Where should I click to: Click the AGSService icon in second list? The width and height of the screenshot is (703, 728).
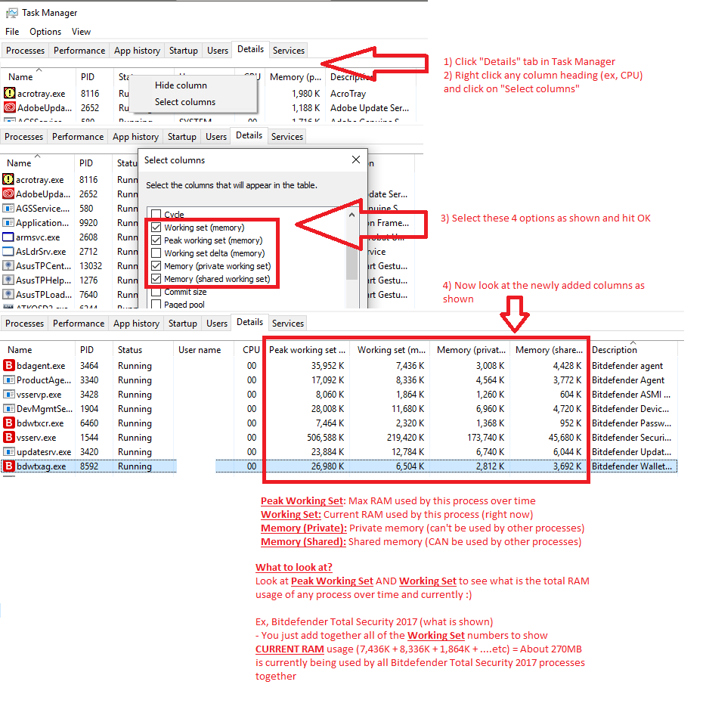(8, 208)
